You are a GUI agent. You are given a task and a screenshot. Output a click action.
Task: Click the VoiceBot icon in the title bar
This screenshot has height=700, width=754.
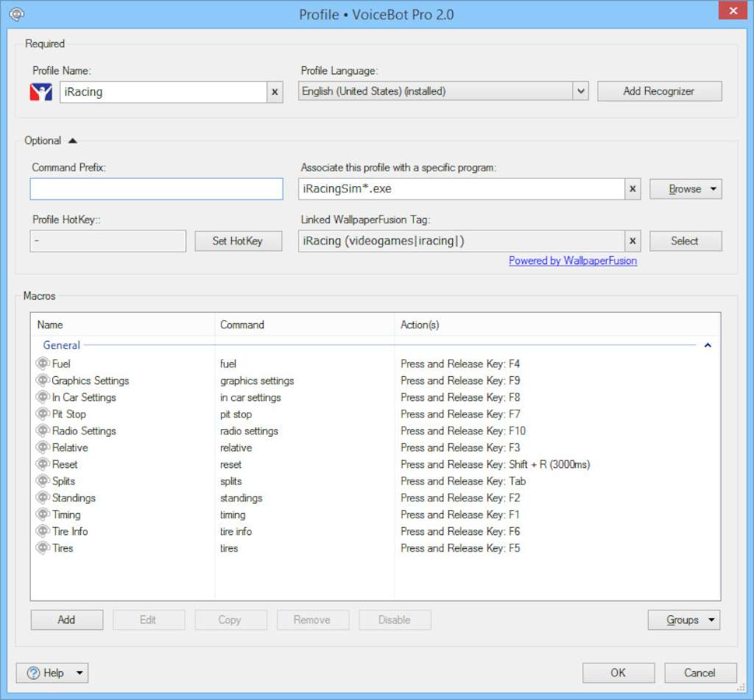[x=16, y=13]
